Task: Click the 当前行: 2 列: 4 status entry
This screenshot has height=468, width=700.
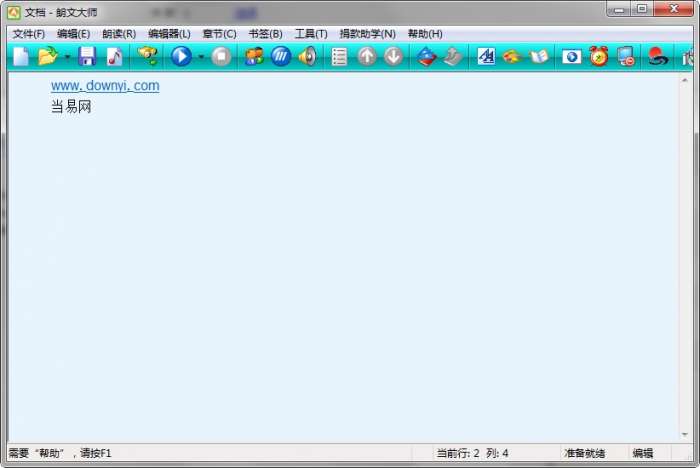Action: click(x=472, y=453)
